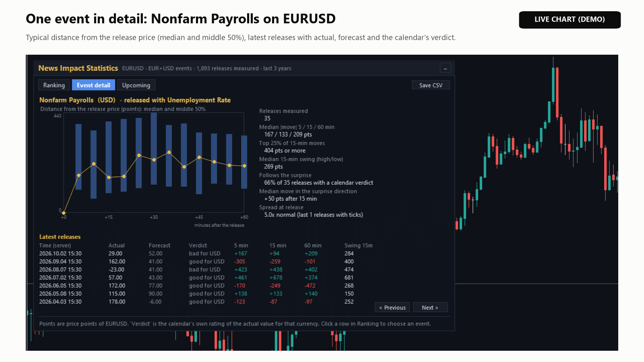The width and height of the screenshot is (644, 362).
Task: Click the forecast value -6.00
Action: click(x=155, y=302)
